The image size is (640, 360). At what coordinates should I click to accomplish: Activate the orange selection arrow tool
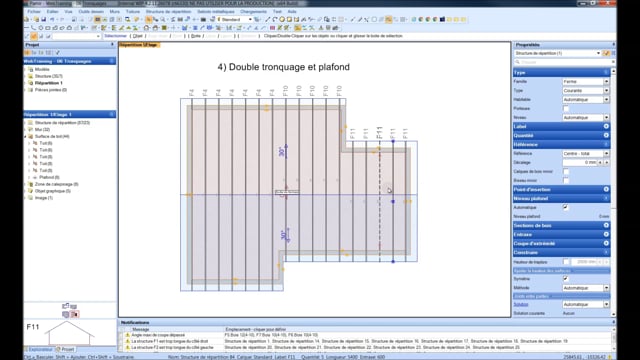[148, 20]
